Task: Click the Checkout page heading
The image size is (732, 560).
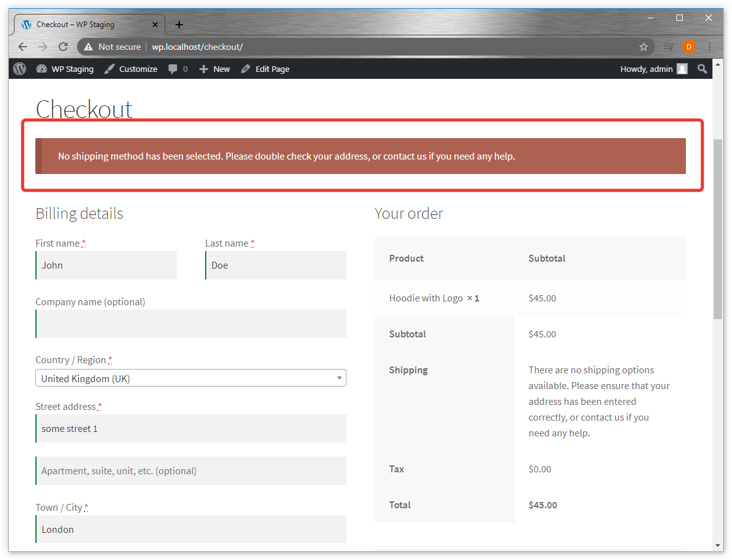Action: [x=84, y=110]
